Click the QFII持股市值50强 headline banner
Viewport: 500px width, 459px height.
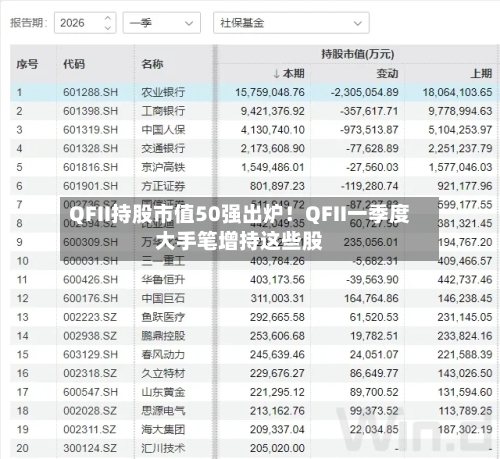[249, 229]
